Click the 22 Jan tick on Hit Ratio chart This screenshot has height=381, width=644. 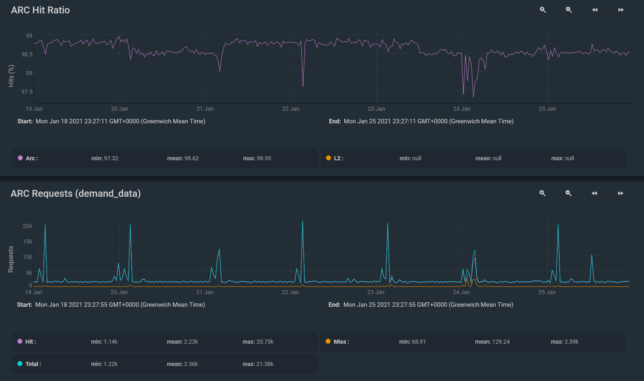pos(291,109)
